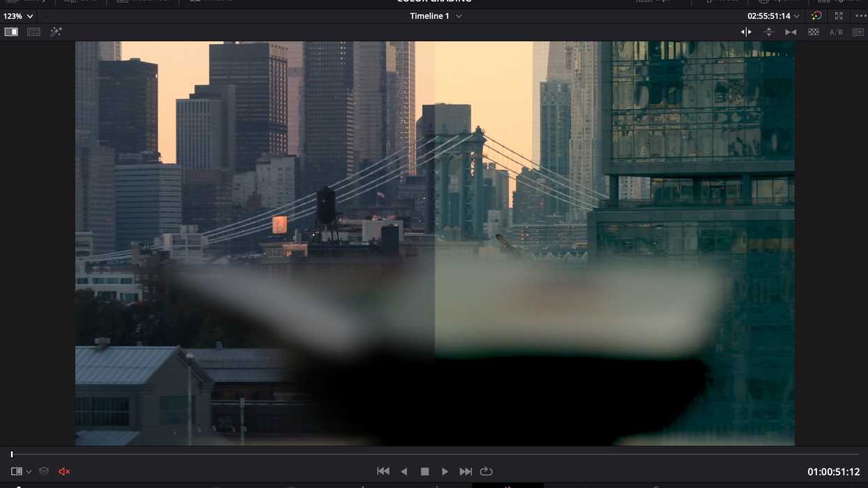Click the 01:00:51:12 timecode field
868x488 pixels.
834,472
